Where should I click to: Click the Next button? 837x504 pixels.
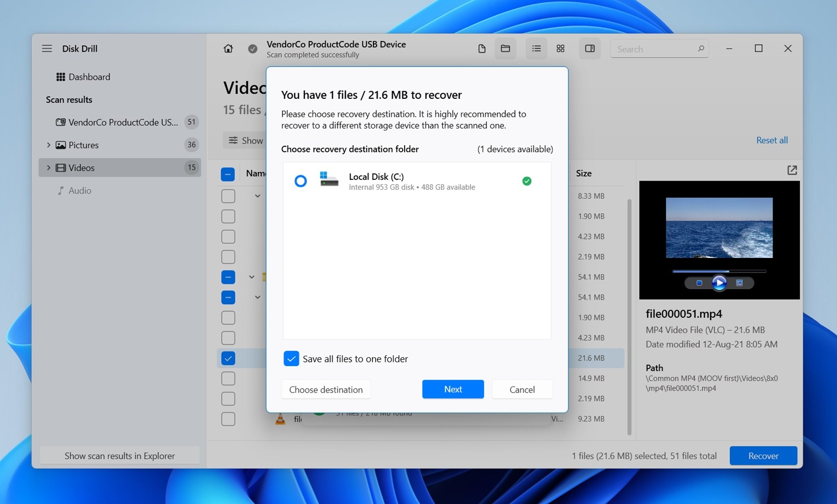(453, 389)
